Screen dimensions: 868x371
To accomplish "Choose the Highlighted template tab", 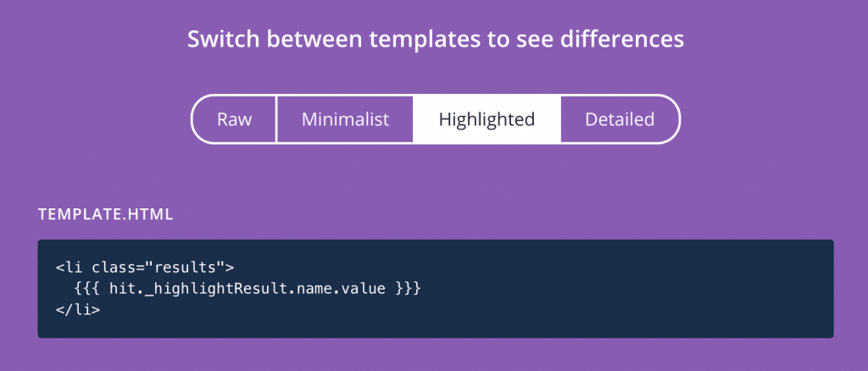I will [x=487, y=119].
